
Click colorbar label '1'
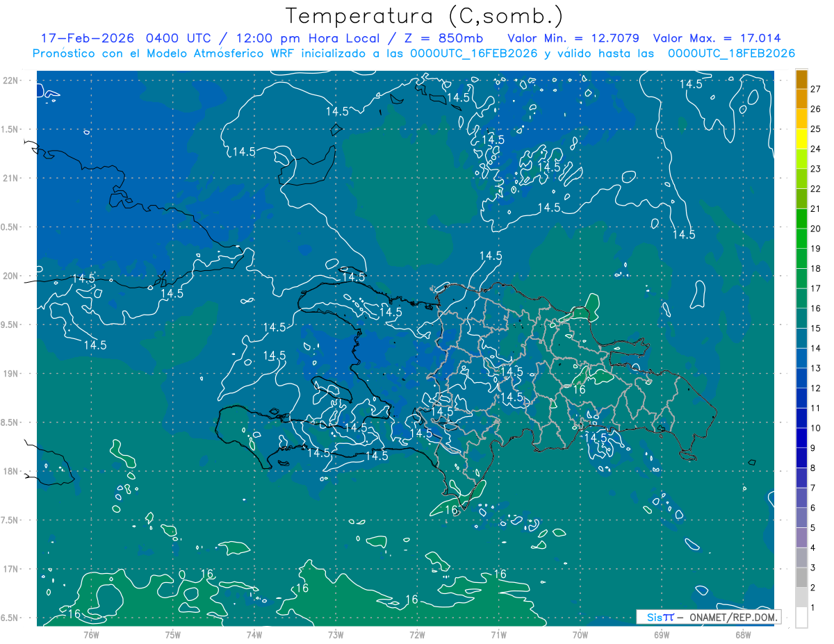[814, 608]
